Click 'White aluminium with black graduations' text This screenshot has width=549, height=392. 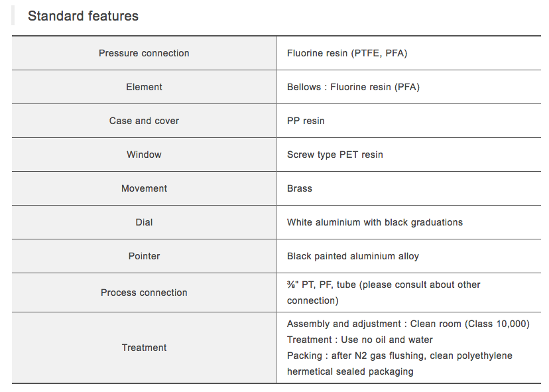[x=375, y=222]
